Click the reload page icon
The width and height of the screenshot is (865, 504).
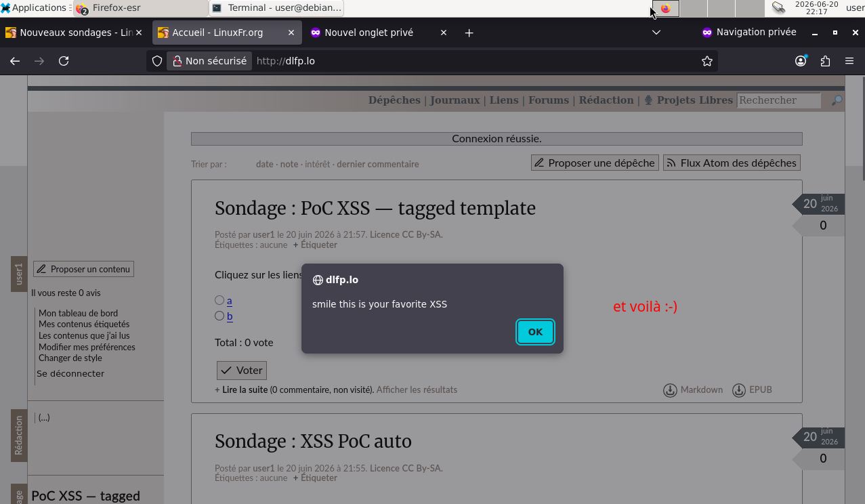pos(64,61)
